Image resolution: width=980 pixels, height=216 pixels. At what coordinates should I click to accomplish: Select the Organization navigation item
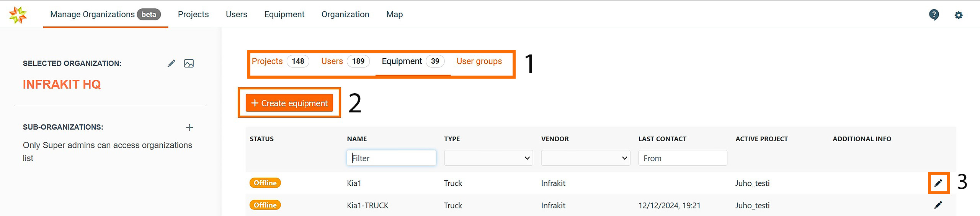pyautogui.click(x=345, y=15)
